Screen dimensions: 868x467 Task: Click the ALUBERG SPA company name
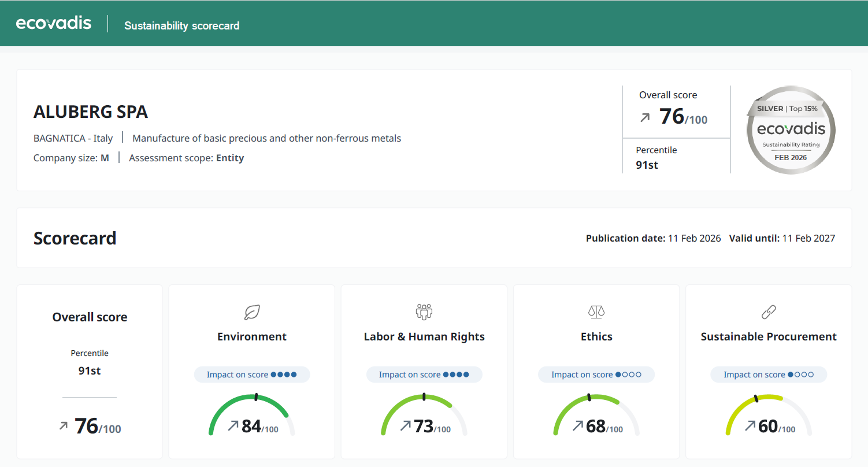coord(91,112)
